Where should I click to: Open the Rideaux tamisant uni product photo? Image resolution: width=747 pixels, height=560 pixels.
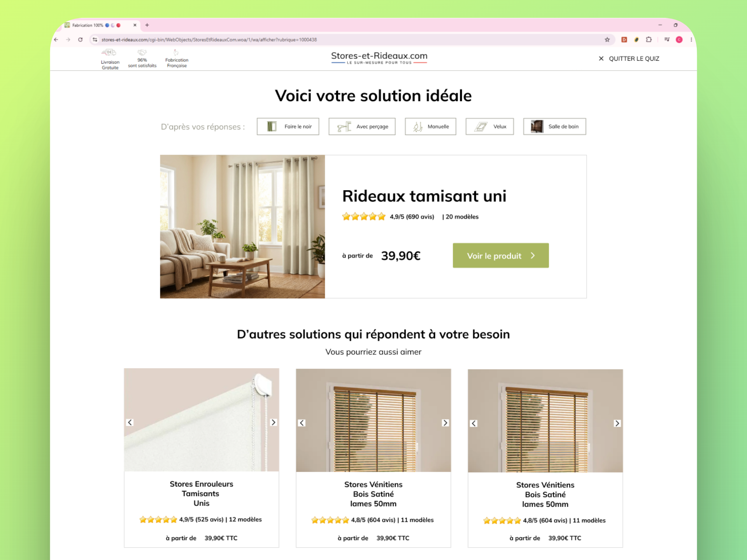click(242, 227)
